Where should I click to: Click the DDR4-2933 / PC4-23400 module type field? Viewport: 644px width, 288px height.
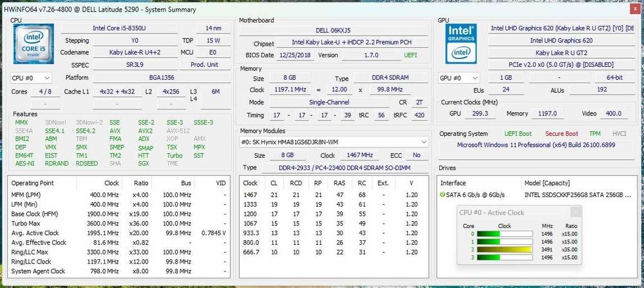pyautogui.click(x=344, y=168)
